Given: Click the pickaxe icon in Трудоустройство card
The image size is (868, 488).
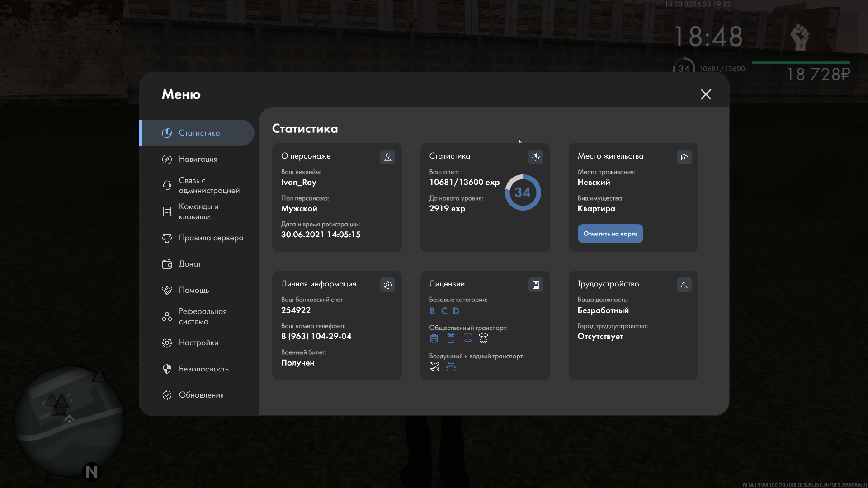Looking at the screenshot, I should tap(684, 285).
